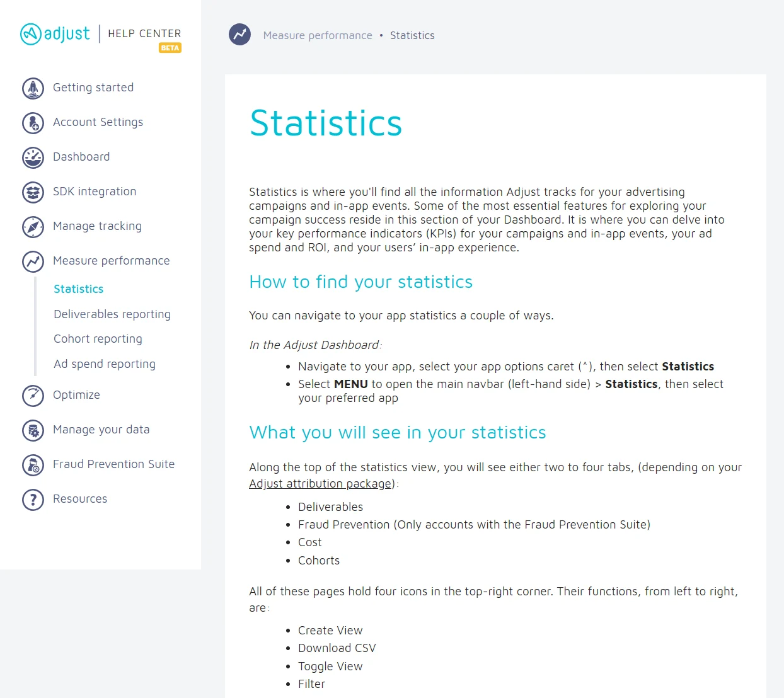
Task: Click the Measure performance chart icon in sidebar
Action: 33,261
